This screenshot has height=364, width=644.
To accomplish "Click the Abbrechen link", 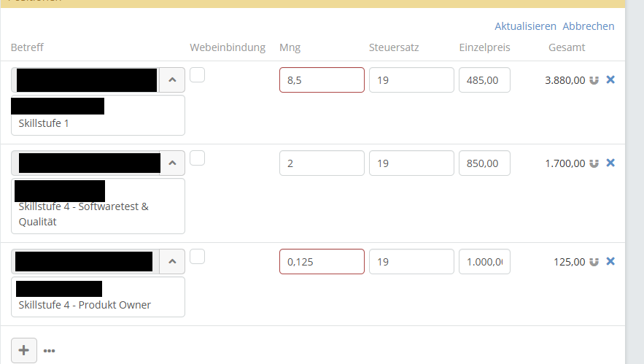I will (588, 26).
